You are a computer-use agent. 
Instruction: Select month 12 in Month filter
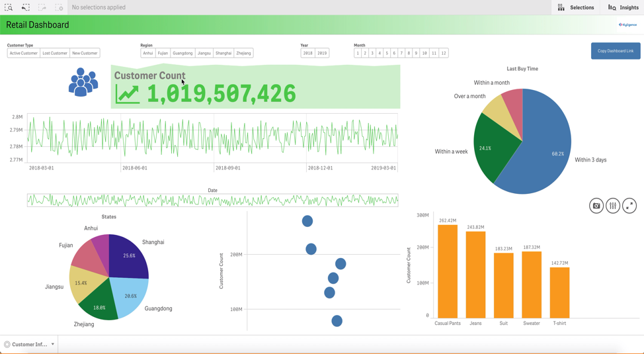444,53
